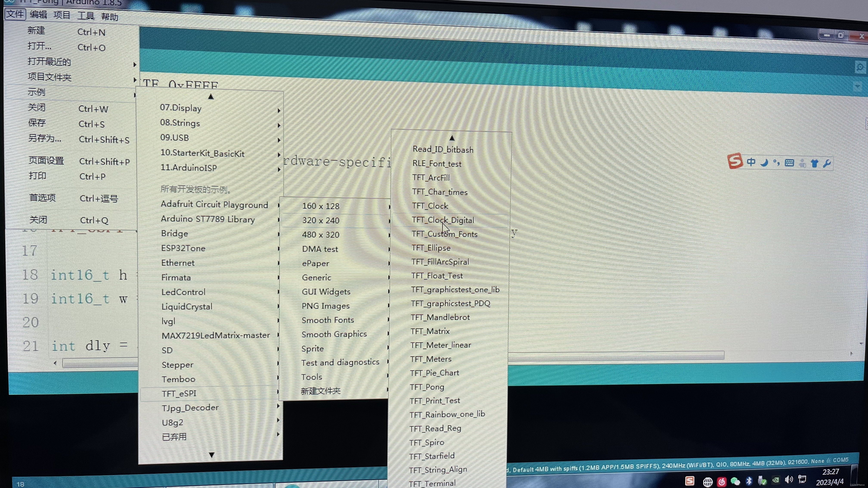
Task: Open the TFT_Starfield example
Action: 432,456
